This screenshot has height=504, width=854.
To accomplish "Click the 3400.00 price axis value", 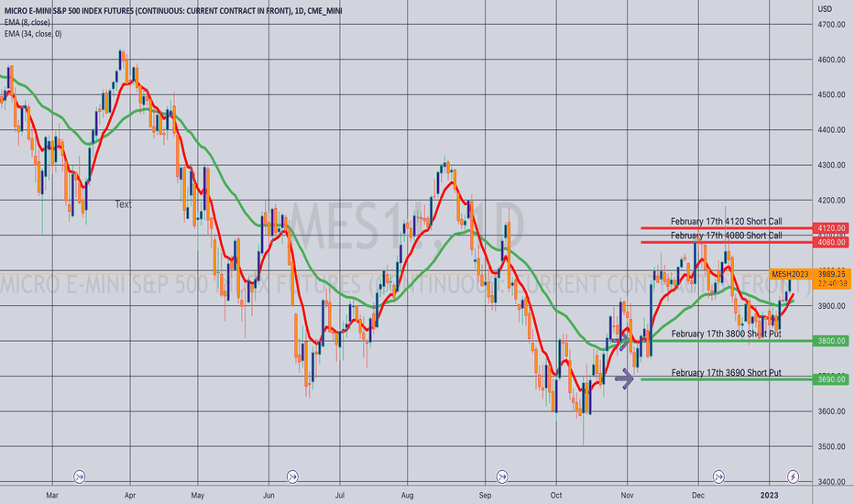I will [x=832, y=482].
